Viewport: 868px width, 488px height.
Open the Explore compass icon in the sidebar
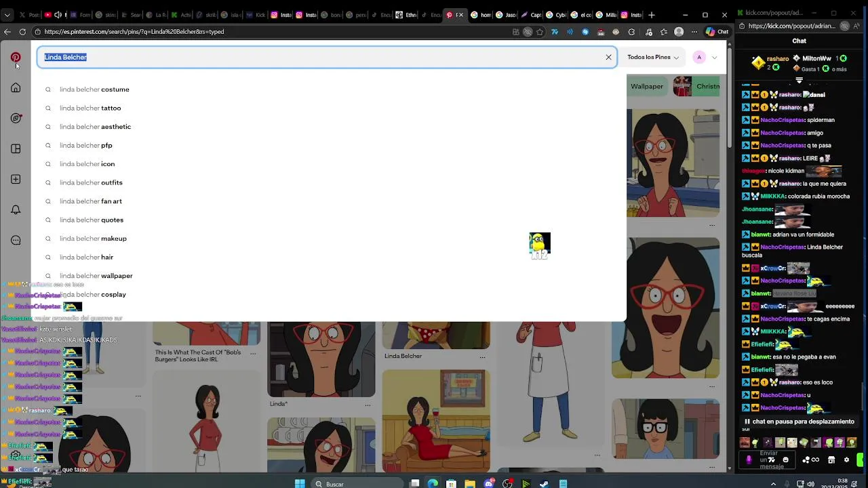(x=16, y=119)
